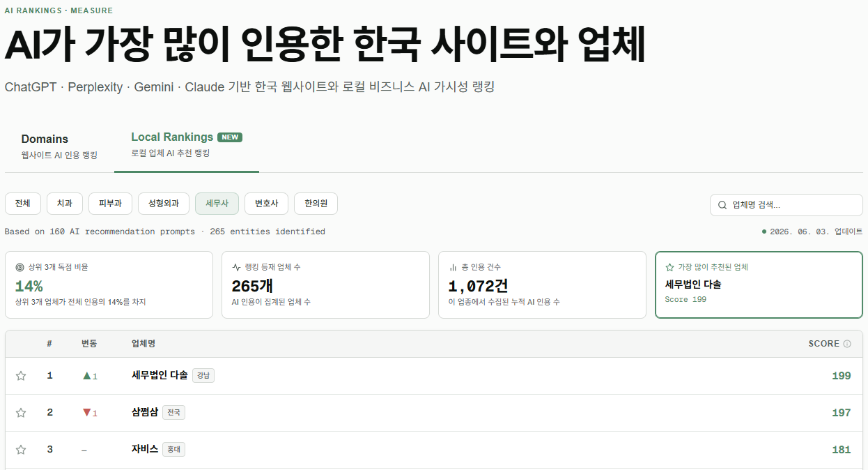Click the SCORE info icon
The height and width of the screenshot is (470, 868).
[x=847, y=344]
